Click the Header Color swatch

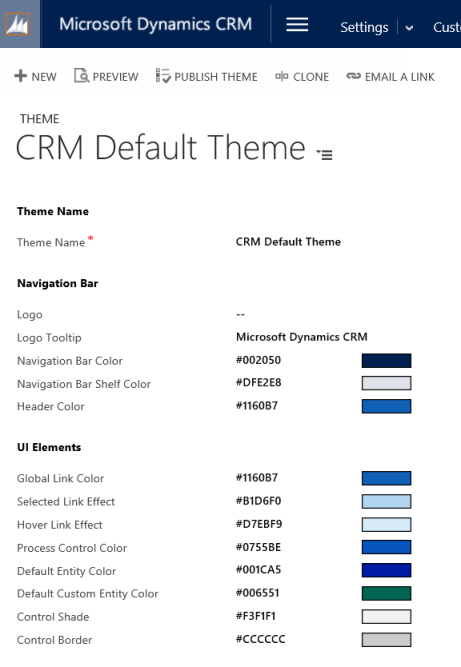(386, 406)
